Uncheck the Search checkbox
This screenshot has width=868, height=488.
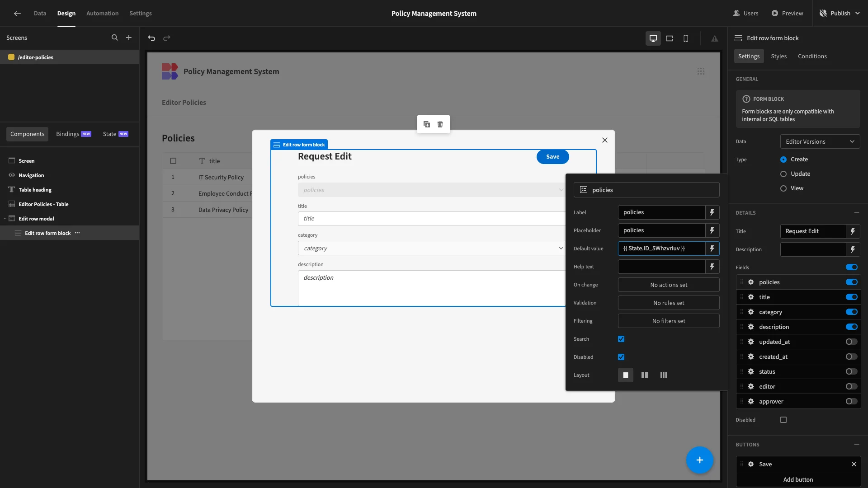pyautogui.click(x=621, y=339)
